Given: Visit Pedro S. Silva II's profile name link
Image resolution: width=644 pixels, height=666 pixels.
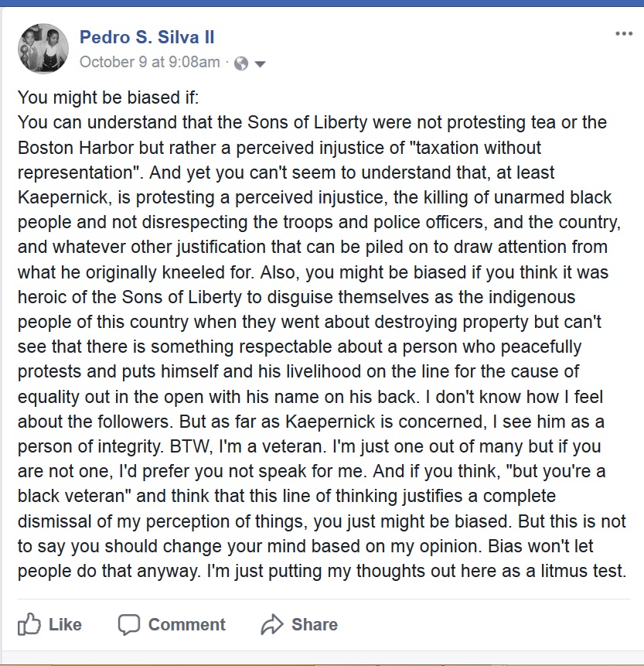Looking at the screenshot, I should [x=147, y=37].
